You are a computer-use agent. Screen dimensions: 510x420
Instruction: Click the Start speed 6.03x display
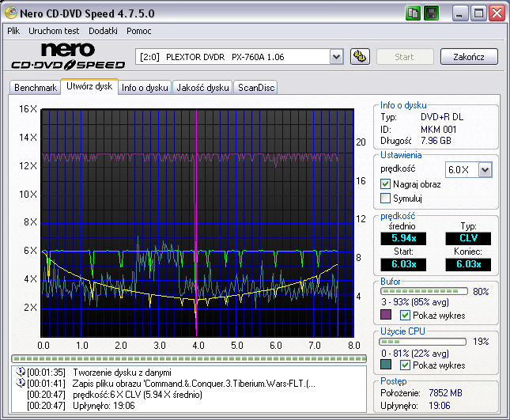(x=403, y=264)
